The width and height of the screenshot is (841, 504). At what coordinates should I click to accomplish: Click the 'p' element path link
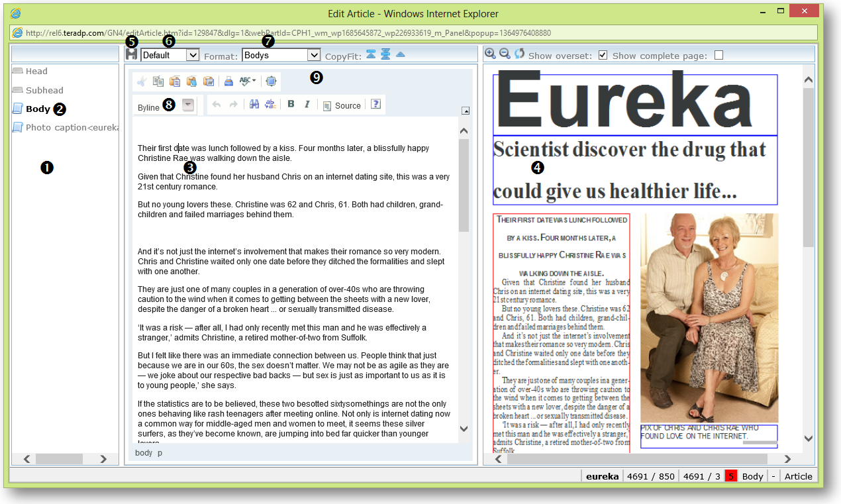click(x=160, y=453)
